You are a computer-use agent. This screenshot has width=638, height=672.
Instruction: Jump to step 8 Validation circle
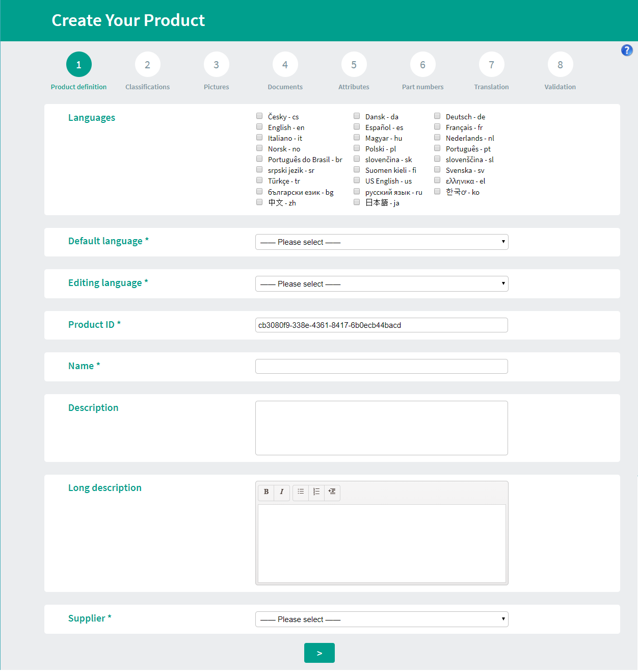pos(560,65)
